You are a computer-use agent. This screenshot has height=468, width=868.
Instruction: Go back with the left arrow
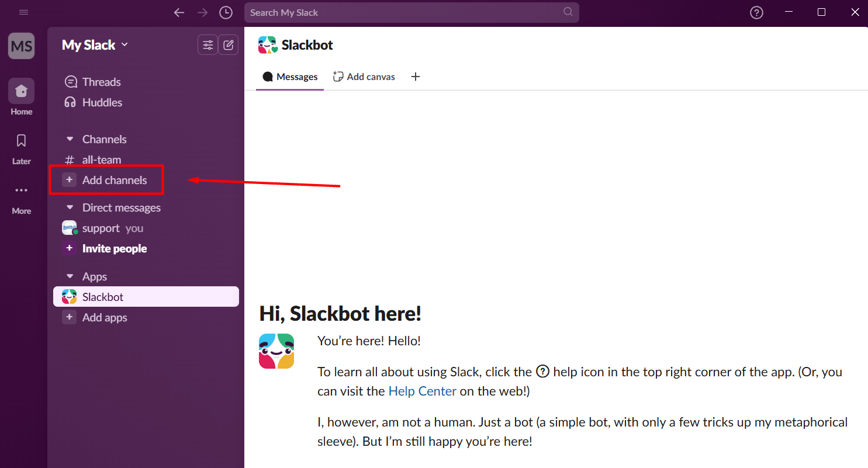(179, 12)
